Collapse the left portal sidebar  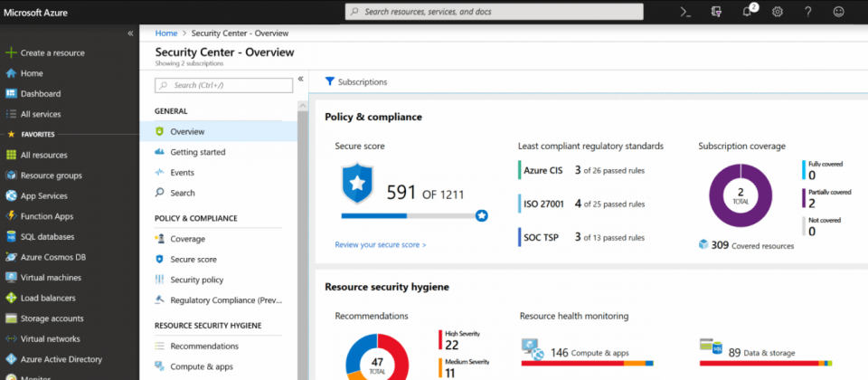(130, 33)
